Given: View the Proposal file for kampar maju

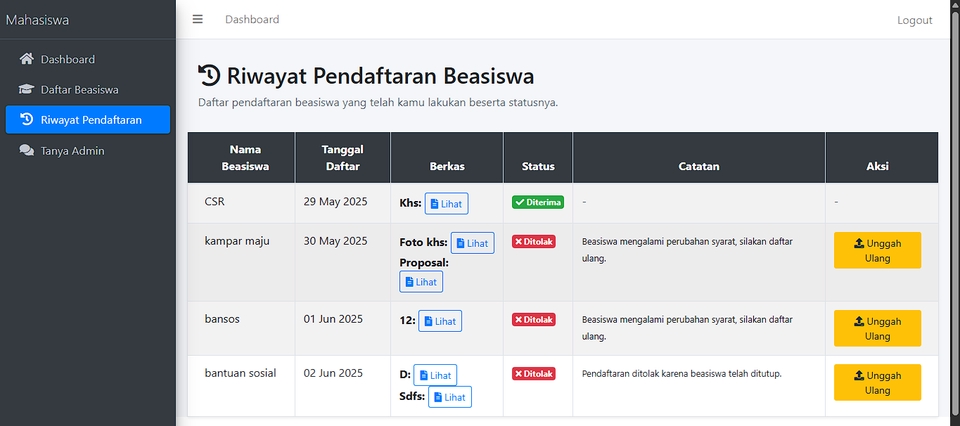Looking at the screenshot, I should (421, 282).
